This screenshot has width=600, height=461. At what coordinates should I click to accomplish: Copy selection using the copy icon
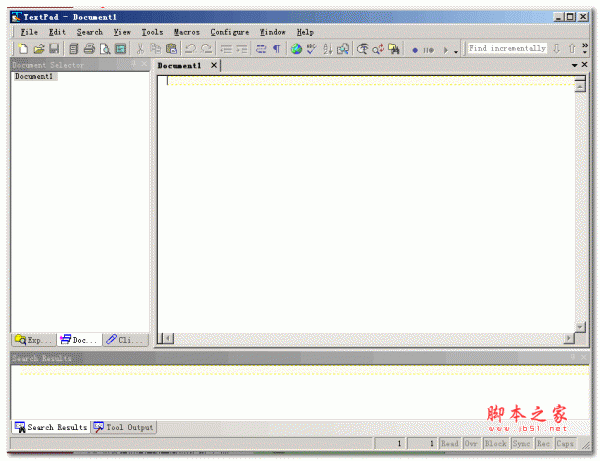[155, 49]
